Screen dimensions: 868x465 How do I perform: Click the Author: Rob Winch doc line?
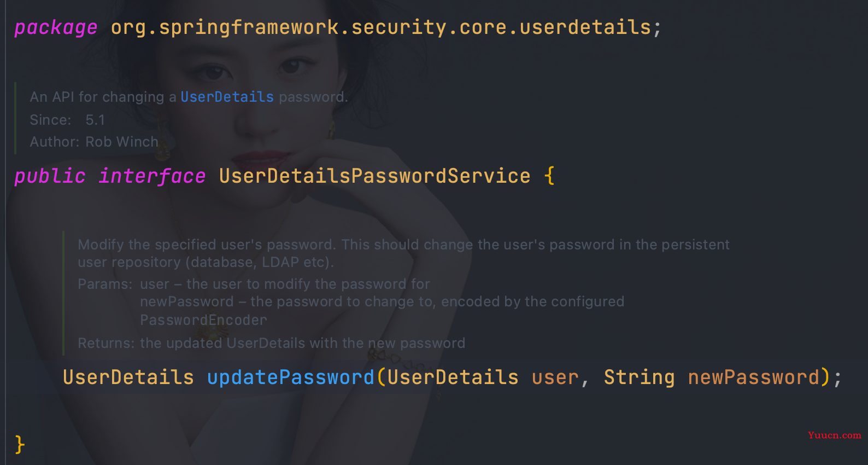(94, 142)
